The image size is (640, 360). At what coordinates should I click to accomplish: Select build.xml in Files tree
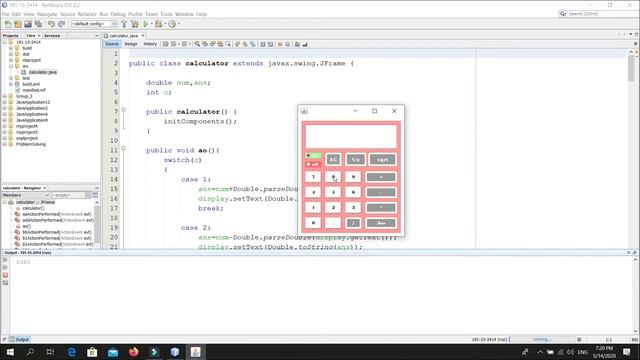click(x=31, y=84)
